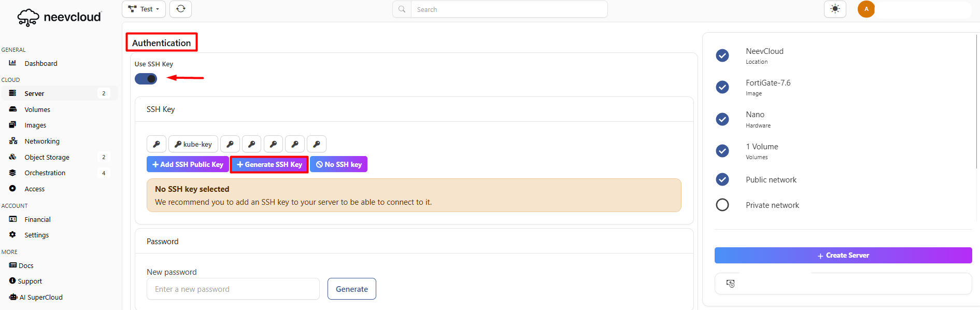Select the first unnamed SSH key icon

coord(156,144)
